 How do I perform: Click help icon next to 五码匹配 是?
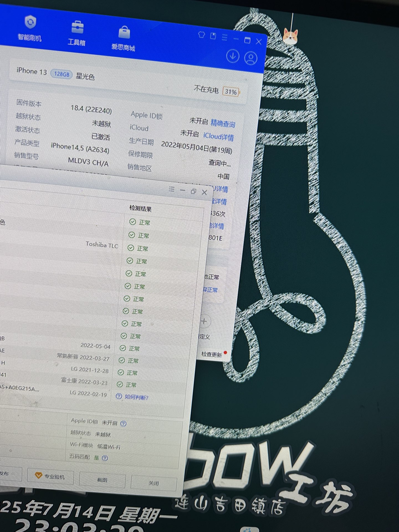coord(105,458)
